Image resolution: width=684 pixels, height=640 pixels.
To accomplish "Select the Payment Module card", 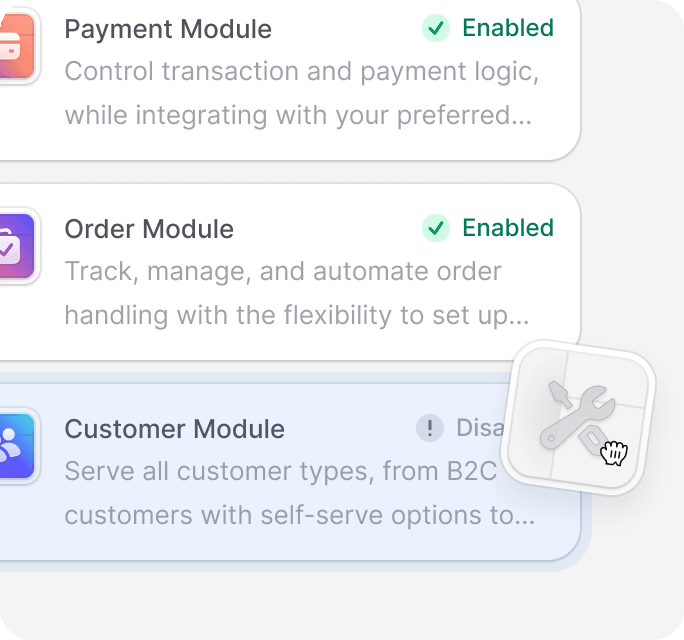I will click(290, 79).
